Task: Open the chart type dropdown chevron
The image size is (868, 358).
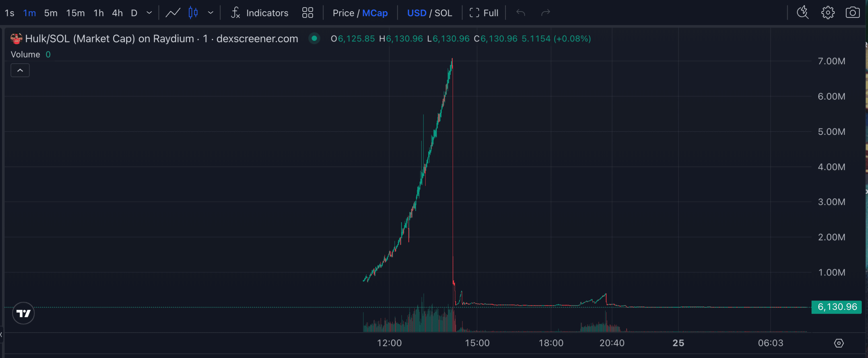Action: pos(211,13)
